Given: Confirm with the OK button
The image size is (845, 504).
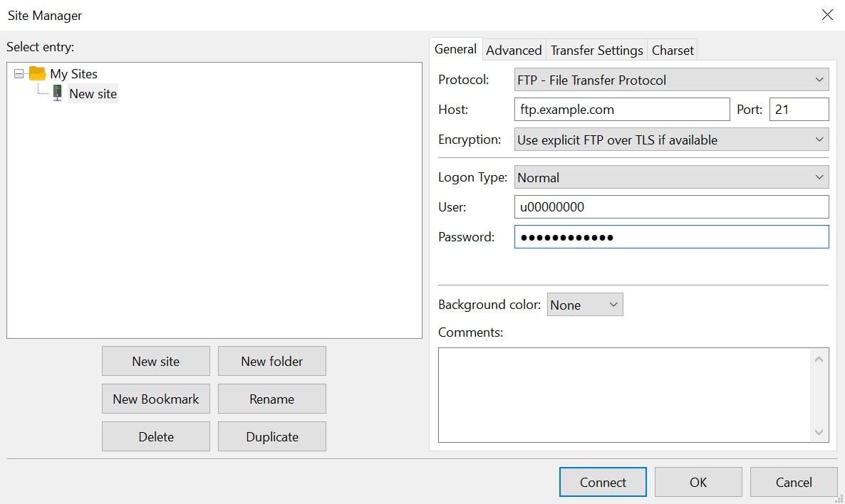Looking at the screenshot, I should coord(698,482).
